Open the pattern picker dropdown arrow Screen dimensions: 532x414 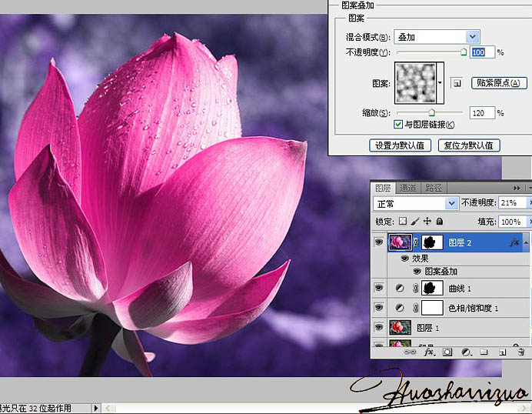point(441,81)
